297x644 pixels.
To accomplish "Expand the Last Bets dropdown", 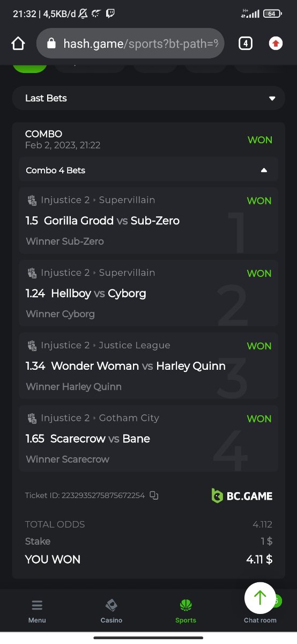I will 148,98.
